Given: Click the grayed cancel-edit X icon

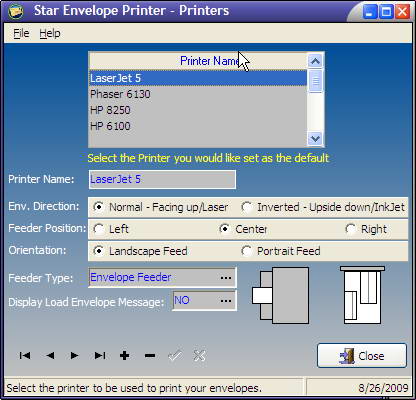Looking at the screenshot, I should pos(199,356).
